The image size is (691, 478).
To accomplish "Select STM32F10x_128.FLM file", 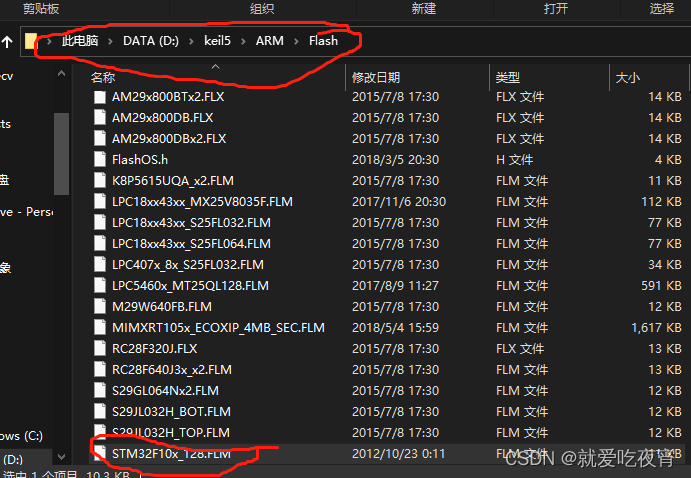I will pos(171,454).
